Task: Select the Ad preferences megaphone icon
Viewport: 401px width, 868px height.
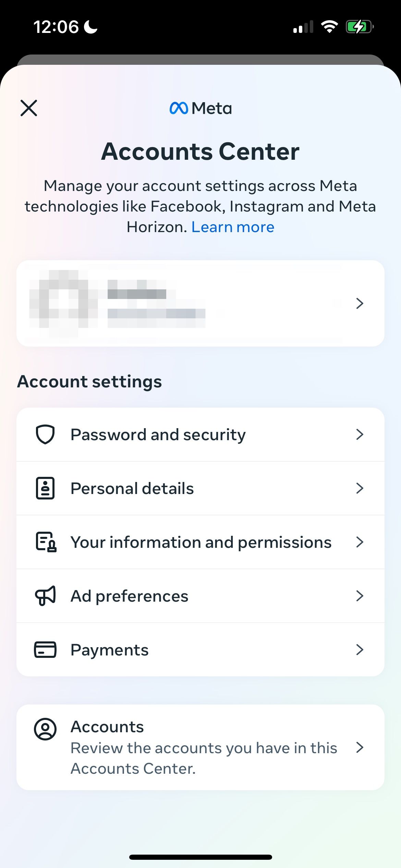Action: click(x=46, y=596)
